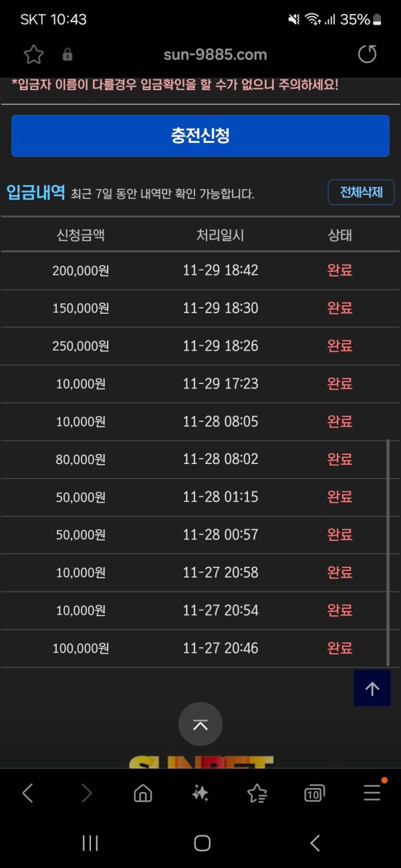
Task: Open browser home page icon
Action: (143, 793)
